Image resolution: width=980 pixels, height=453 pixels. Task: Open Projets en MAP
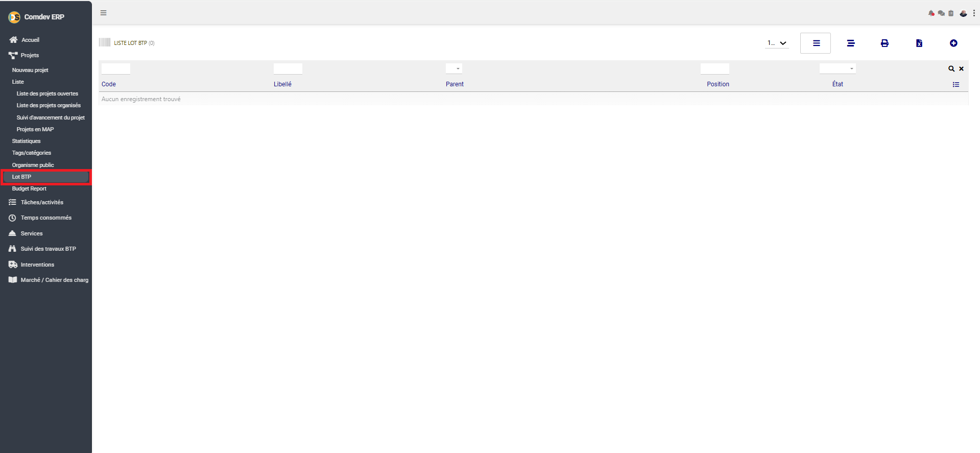35,129
